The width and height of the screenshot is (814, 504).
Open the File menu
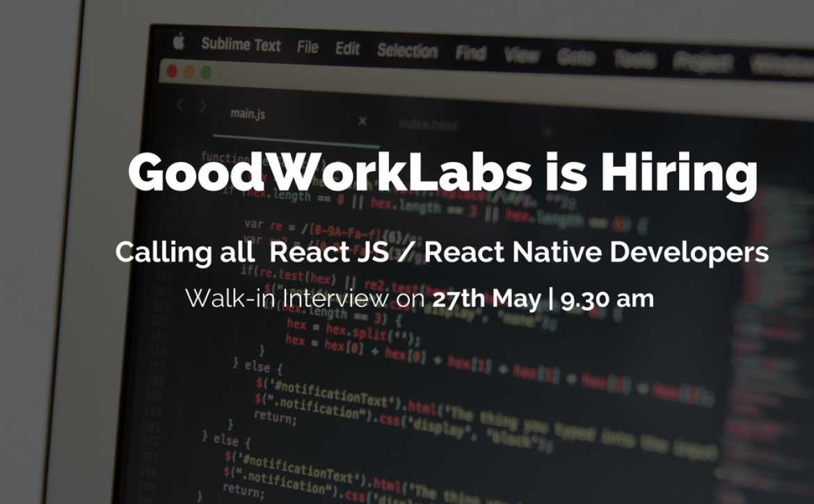[x=308, y=47]
